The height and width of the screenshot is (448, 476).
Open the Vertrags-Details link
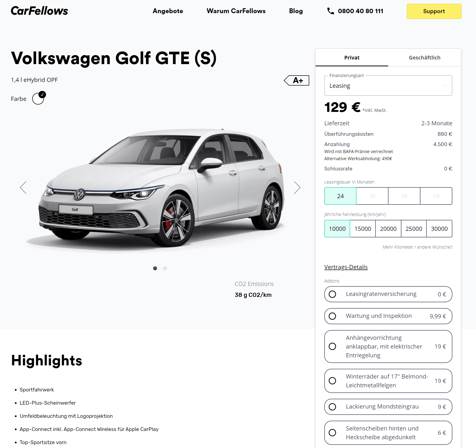[346, 267]
